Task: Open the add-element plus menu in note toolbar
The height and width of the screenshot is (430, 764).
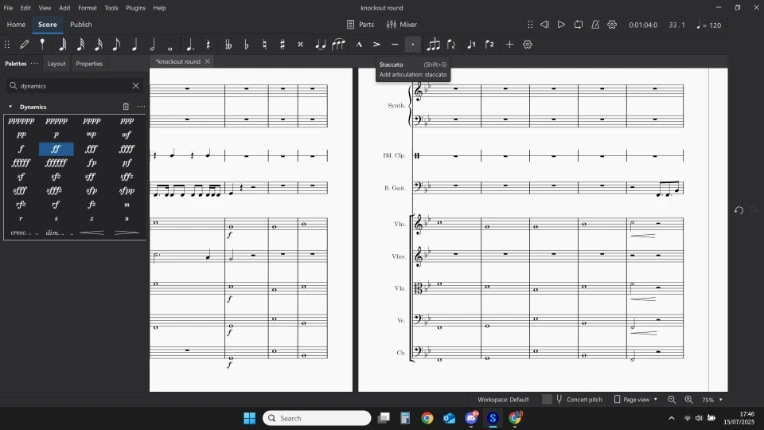Action: point(509,45)
